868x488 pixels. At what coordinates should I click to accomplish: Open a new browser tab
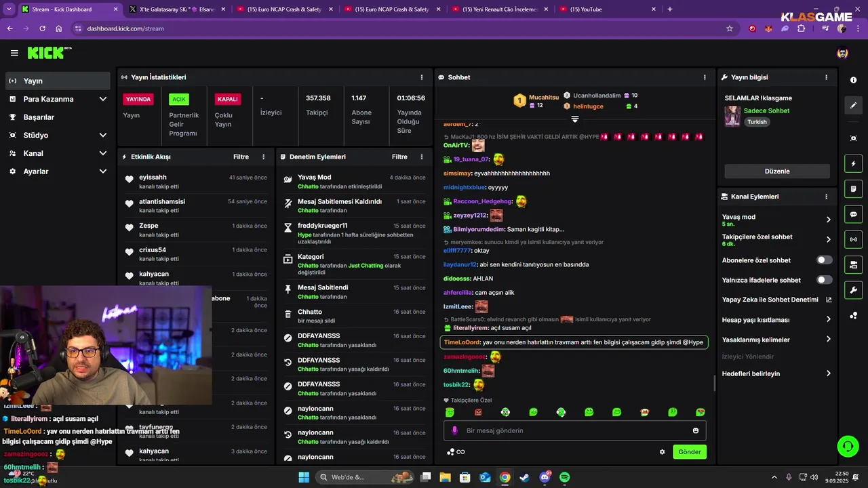(670, 9)
